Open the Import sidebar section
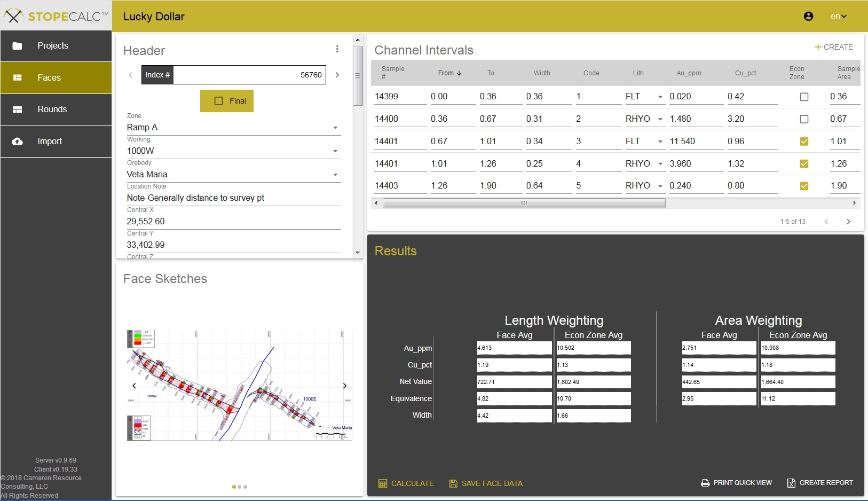The image size is (868, 501). coord(56,142)
